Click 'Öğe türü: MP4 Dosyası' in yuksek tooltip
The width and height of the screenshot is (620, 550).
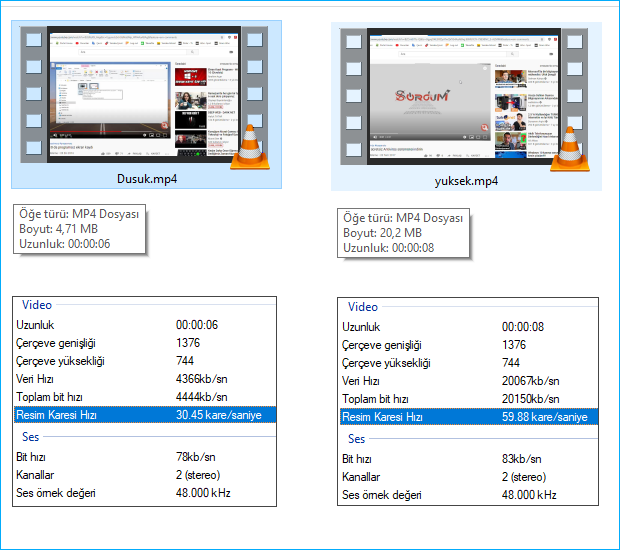tap(403, 218)
